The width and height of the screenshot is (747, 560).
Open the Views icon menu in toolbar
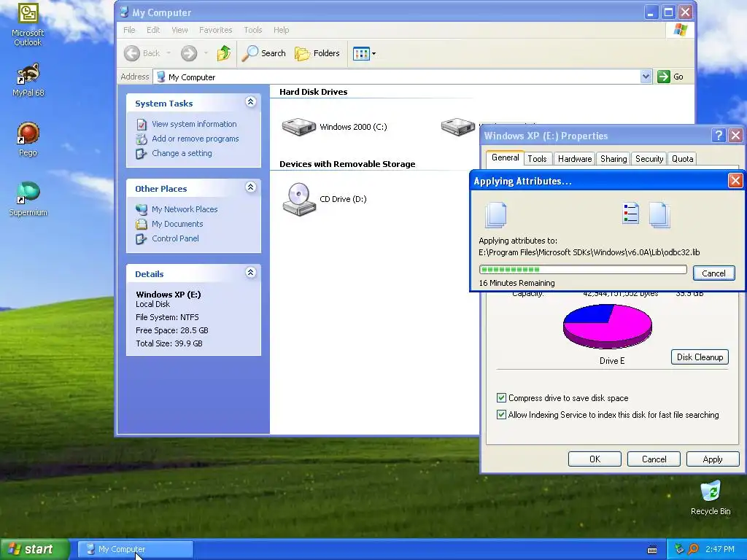(x=365, y=54)
